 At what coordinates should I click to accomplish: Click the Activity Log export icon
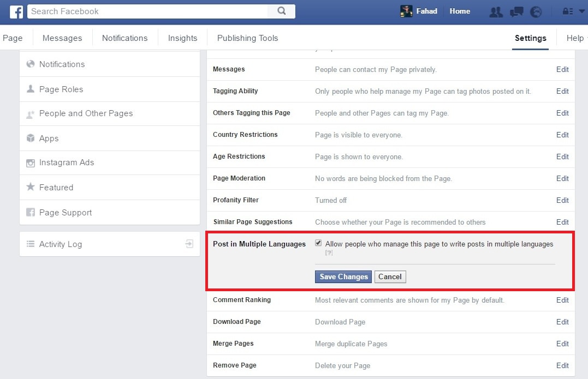[x=189, y=244]
